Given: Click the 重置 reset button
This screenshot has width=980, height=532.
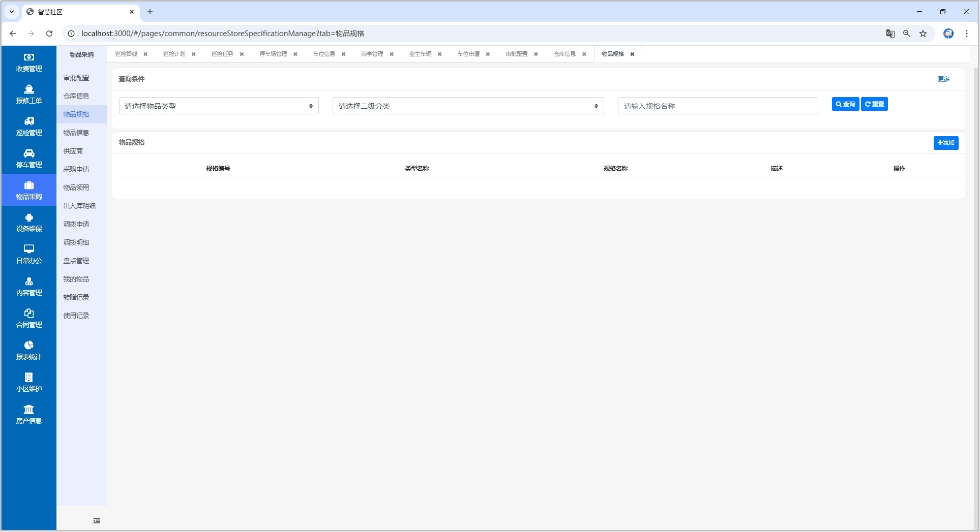Looking at the screenshot, I should coord(874,104).
